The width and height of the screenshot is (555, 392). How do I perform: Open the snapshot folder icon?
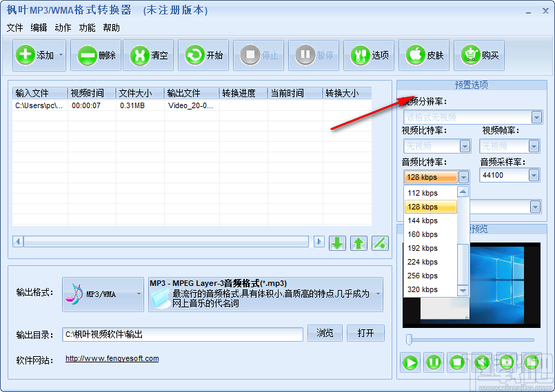pos(532,362)
